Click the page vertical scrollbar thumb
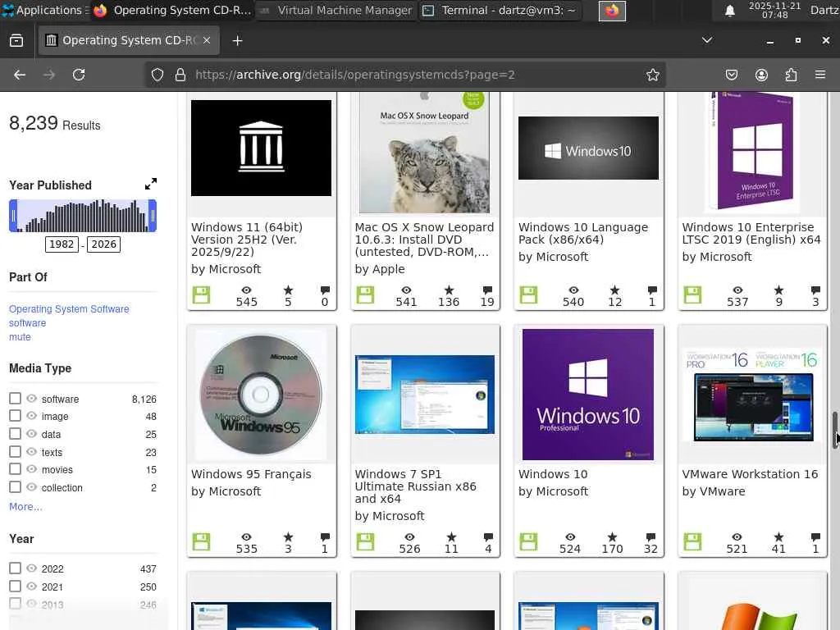Image resolution: width=840 pixels, height=630 pixels. 835,430
